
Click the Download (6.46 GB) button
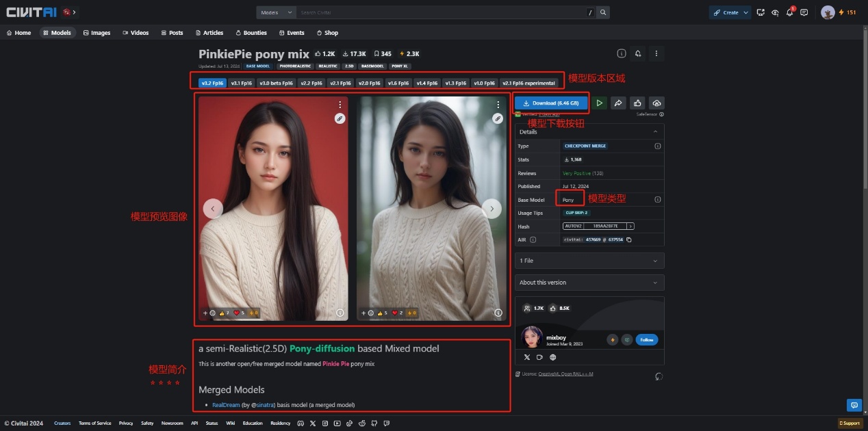pos(551,103)
